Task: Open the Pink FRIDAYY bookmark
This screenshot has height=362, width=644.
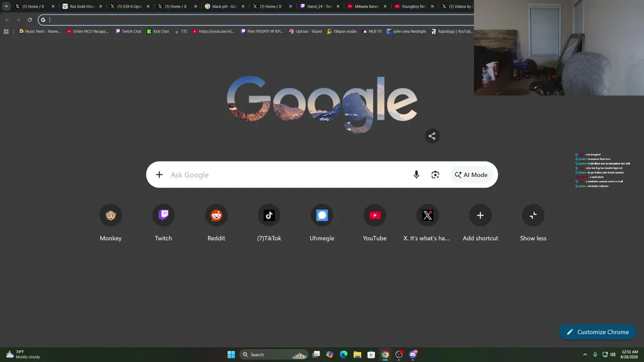Action: click(262, 31)
